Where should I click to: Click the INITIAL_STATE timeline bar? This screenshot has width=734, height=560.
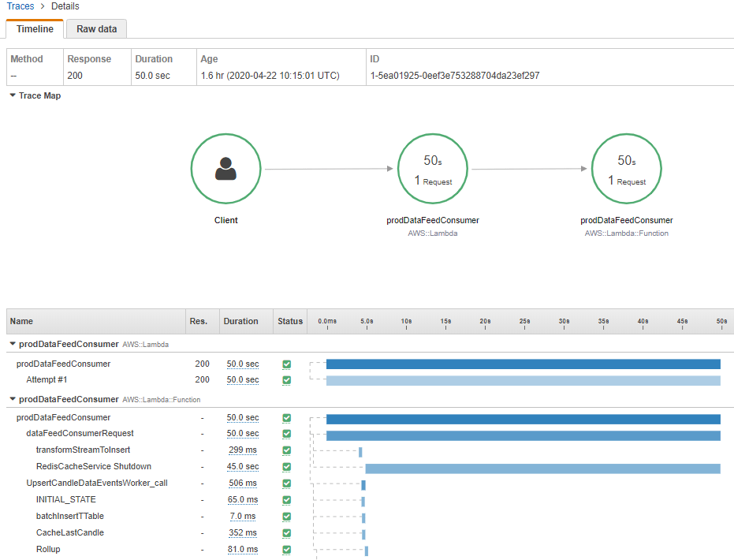pyautogui.click(x=363, y=502)
